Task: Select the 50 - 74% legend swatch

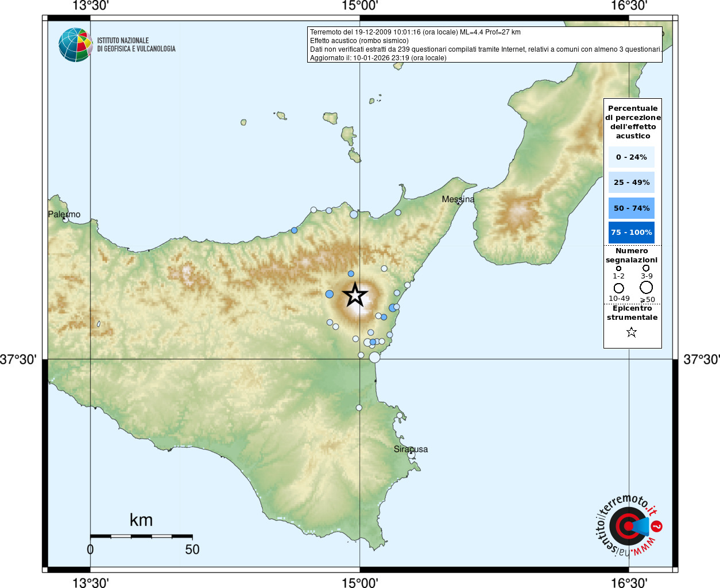Action: (632, 208)
